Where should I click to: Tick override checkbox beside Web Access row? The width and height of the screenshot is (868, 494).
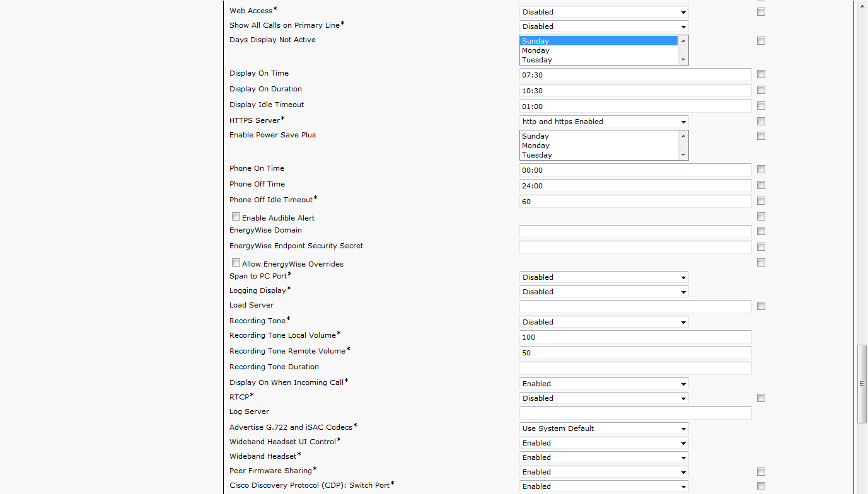[x=761, y=12]
